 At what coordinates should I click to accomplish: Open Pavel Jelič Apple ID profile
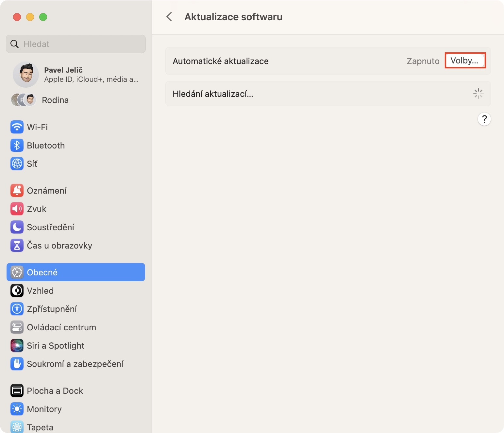pos(76,75)
